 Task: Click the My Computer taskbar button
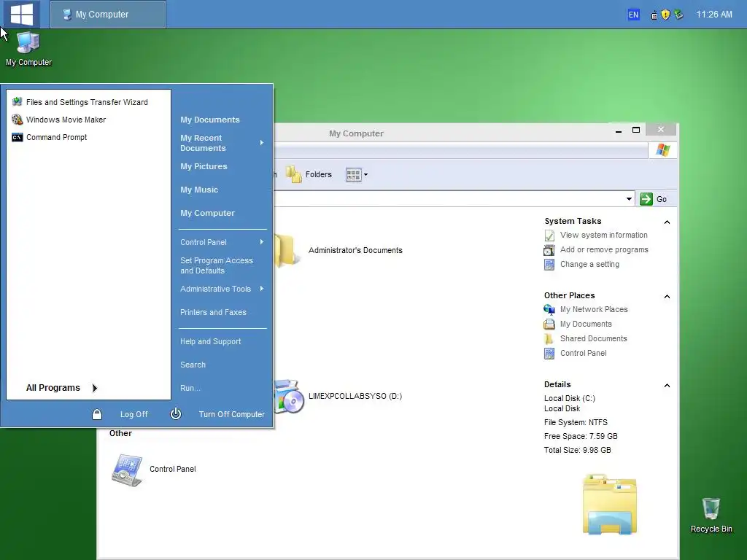(108, 15)
